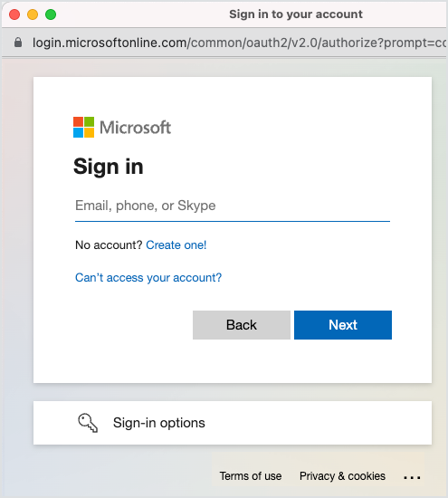Open the Privacy & cookies footer link
Screen dimensions: 448x498
point(342,476)
